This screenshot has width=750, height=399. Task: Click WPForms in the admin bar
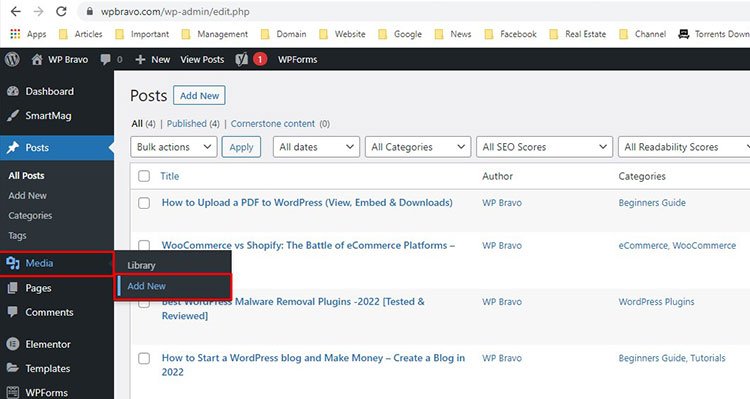pyautogui.click(x=298, y=59)
